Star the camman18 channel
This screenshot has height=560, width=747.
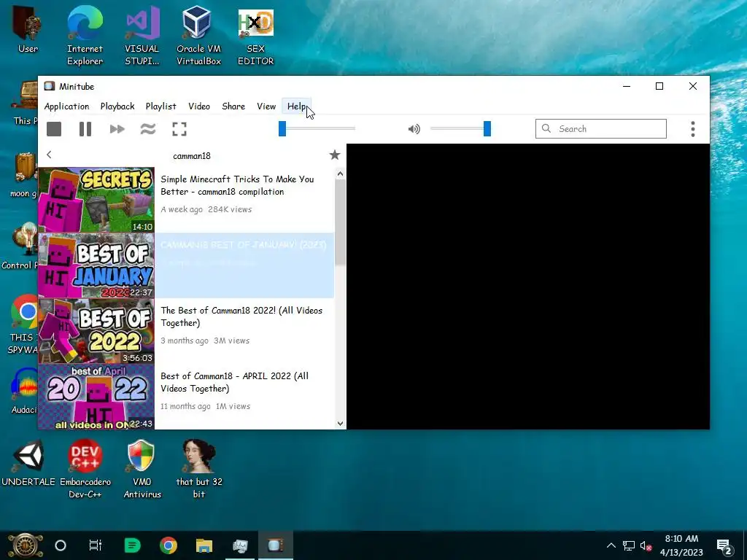click(335, 155)
